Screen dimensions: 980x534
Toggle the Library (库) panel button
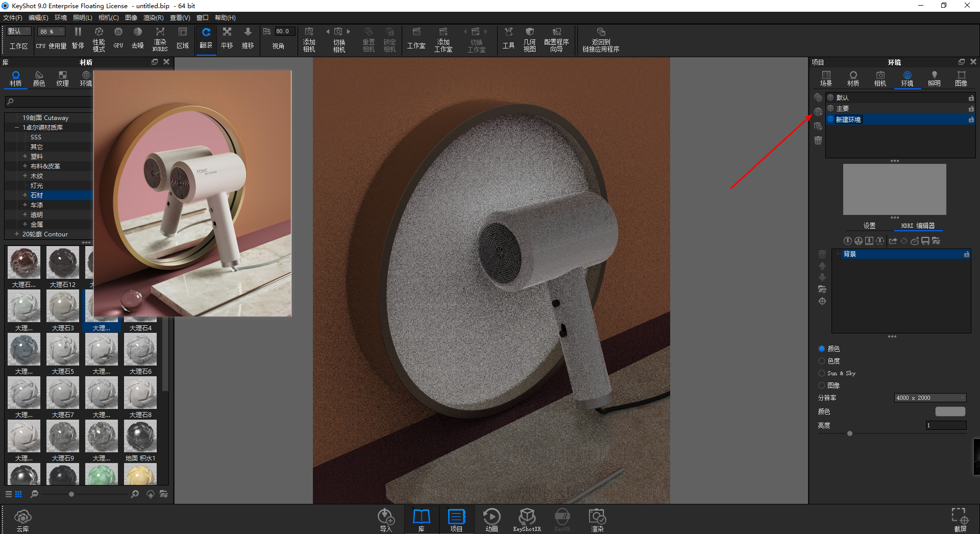(422, 520)
